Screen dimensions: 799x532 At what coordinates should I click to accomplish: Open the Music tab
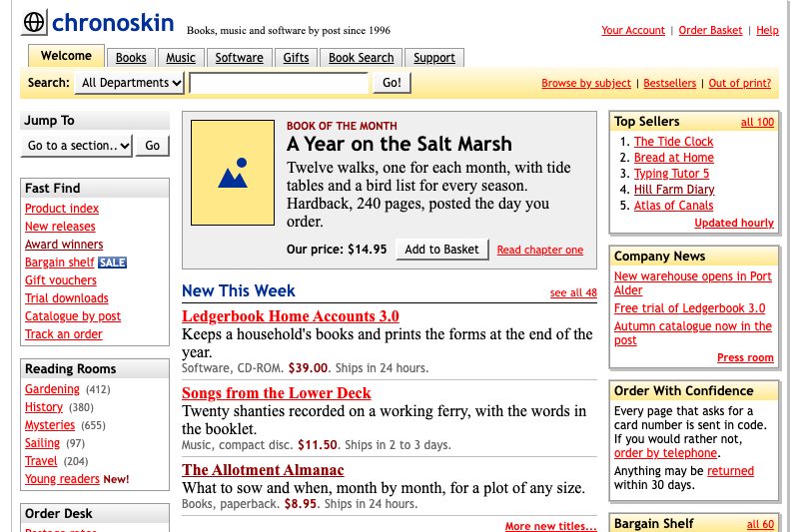coord(181,58)
